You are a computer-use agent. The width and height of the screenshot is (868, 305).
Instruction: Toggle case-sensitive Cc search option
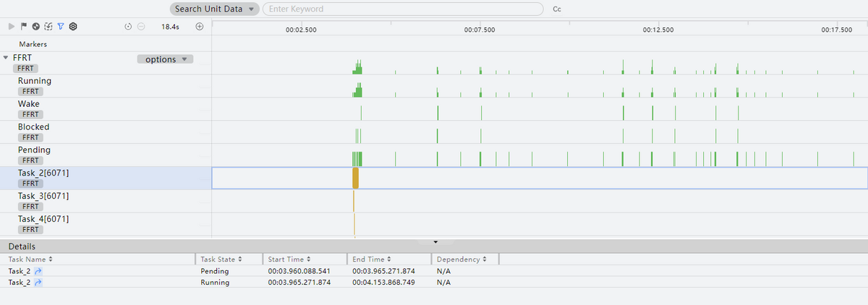click(557, 9)
